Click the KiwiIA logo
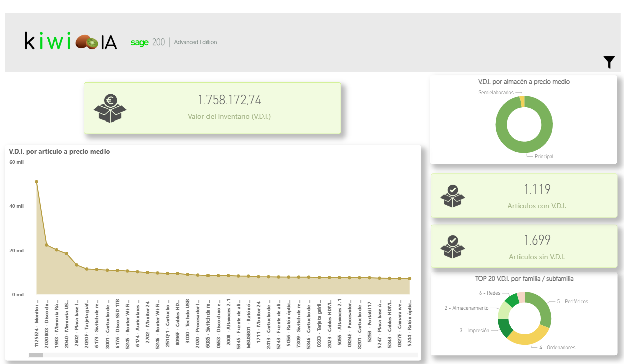The image size is (624, 364). (70, 42)
